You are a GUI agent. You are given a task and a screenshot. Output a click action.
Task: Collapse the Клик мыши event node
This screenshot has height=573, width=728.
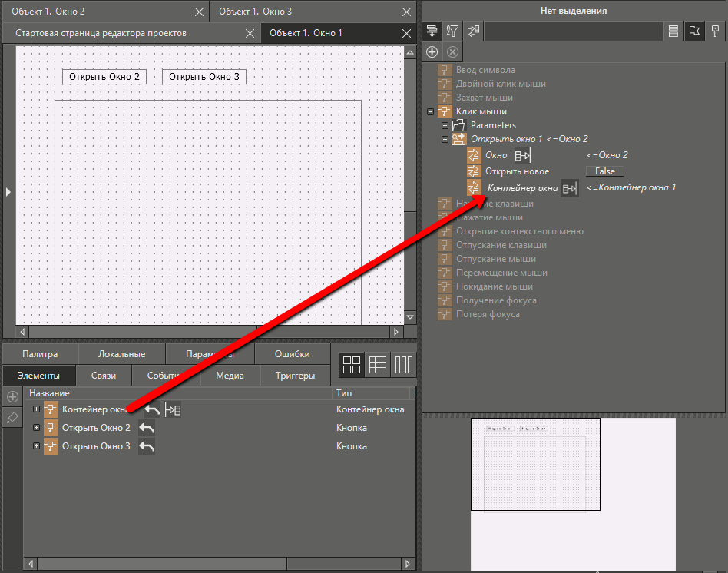(430, 111)
